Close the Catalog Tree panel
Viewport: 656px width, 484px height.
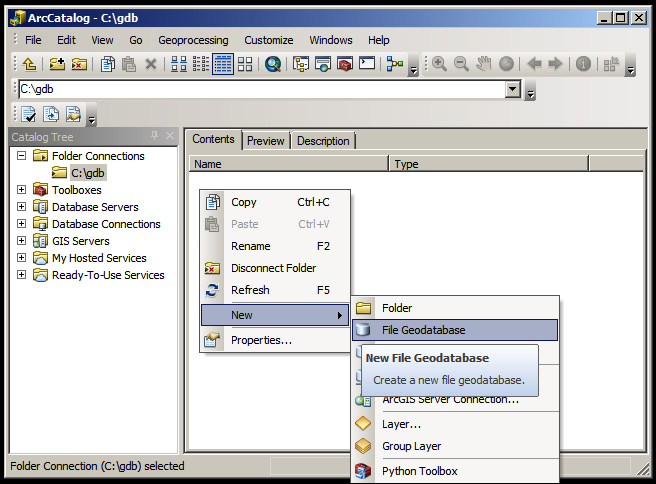(169, 136)
